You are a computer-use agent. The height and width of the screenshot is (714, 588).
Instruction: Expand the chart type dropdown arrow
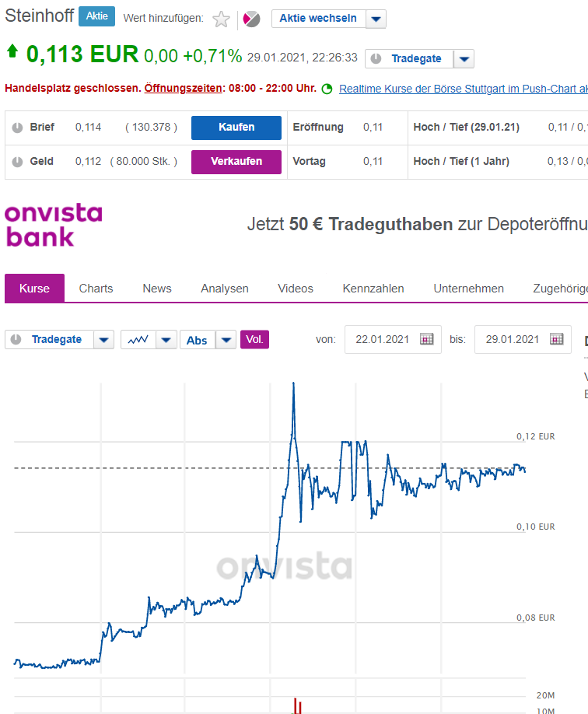[166, 340]
